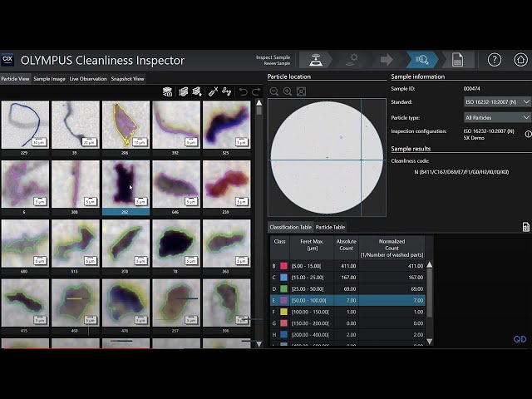
Task: Click the salmon swatch for class G
Action: coord(283,323)
